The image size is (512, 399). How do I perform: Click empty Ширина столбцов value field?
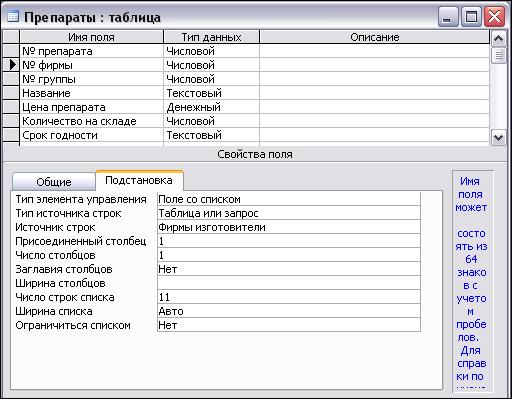pyautogui.click(x=289, y=283)
